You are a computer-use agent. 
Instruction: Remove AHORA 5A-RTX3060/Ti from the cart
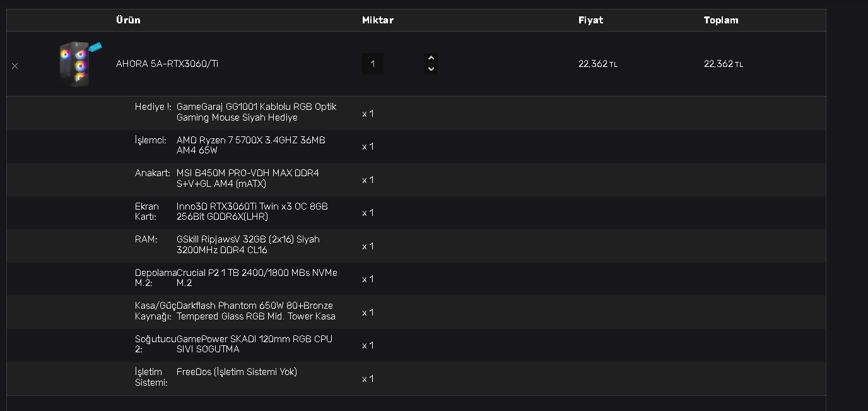(15, 66)
